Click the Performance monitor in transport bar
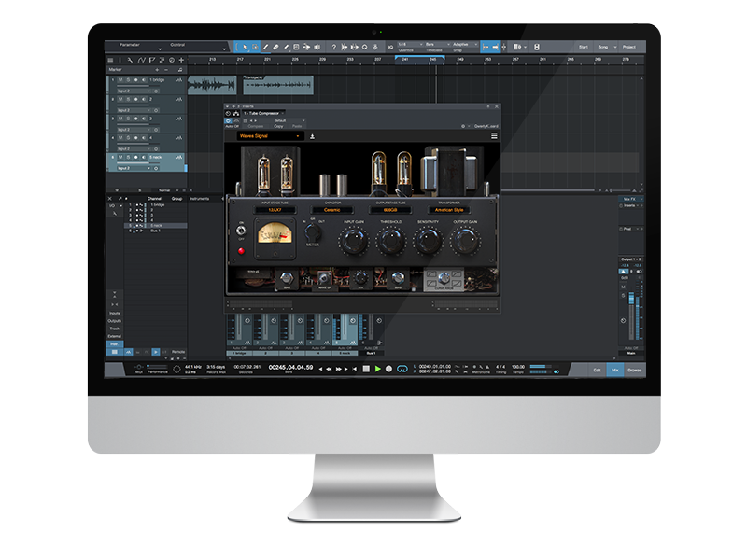This screenshot has height=560, width=747. (157, 369)
